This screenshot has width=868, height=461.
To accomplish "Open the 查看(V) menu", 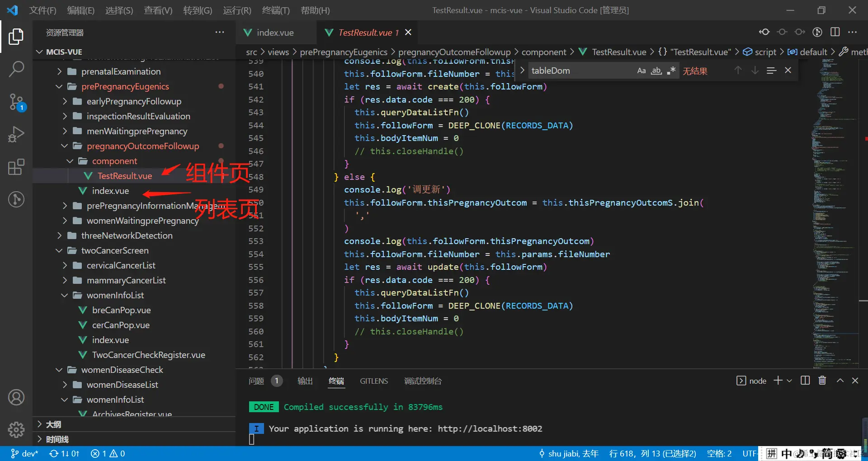I will click(158, 10).
